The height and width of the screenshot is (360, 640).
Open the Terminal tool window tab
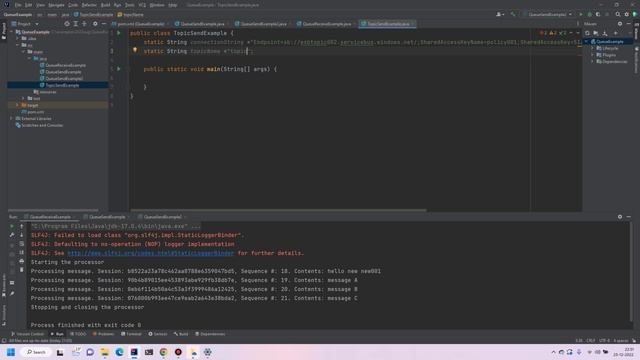(131, 334)
